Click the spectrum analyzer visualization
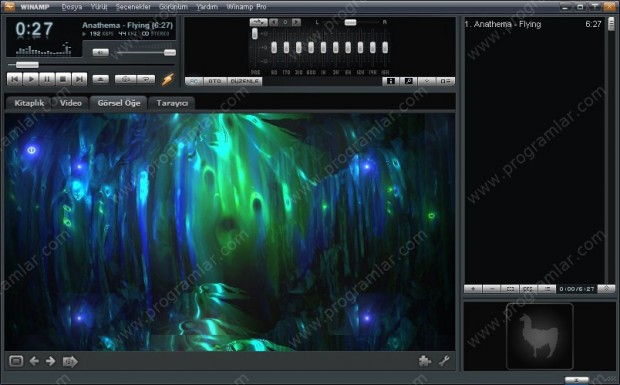Image resolution: width=620 pixels, height=385 pixels. click(43, 49)
